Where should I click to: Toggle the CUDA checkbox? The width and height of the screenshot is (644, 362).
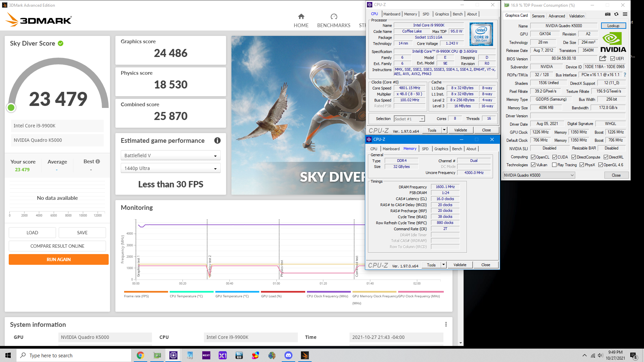pos(554,157)
